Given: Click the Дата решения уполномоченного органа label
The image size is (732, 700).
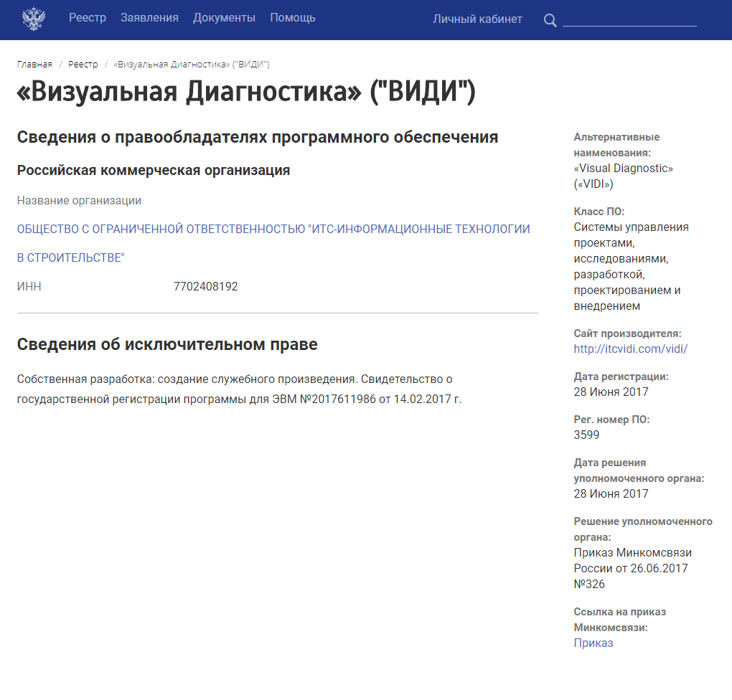Looking at the screenshot, I should click(639, 470).
